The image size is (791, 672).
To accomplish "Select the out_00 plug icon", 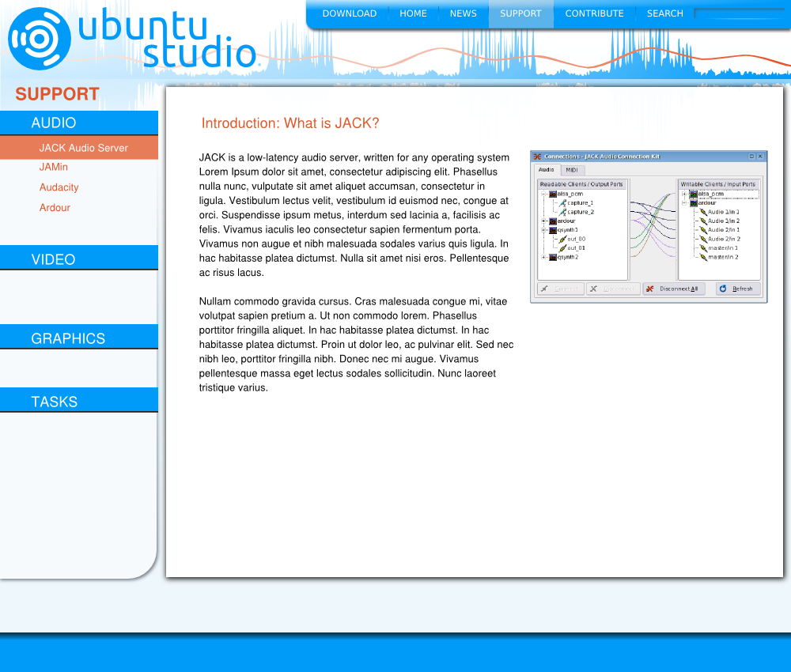I will 562,240.
